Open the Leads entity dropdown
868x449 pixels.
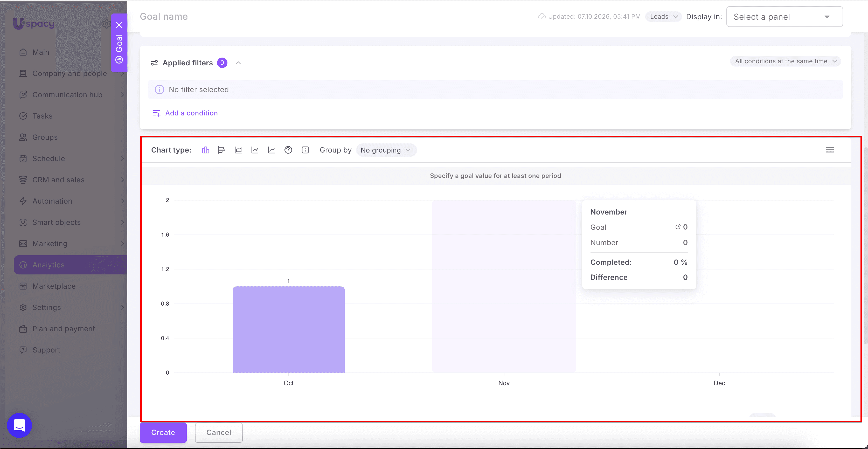(663, 17)
